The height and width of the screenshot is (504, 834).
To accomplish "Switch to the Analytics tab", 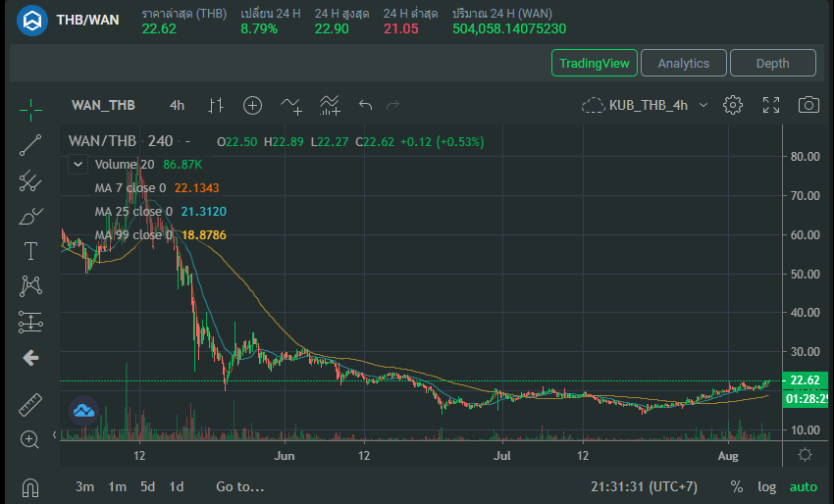I will [684, 63].
